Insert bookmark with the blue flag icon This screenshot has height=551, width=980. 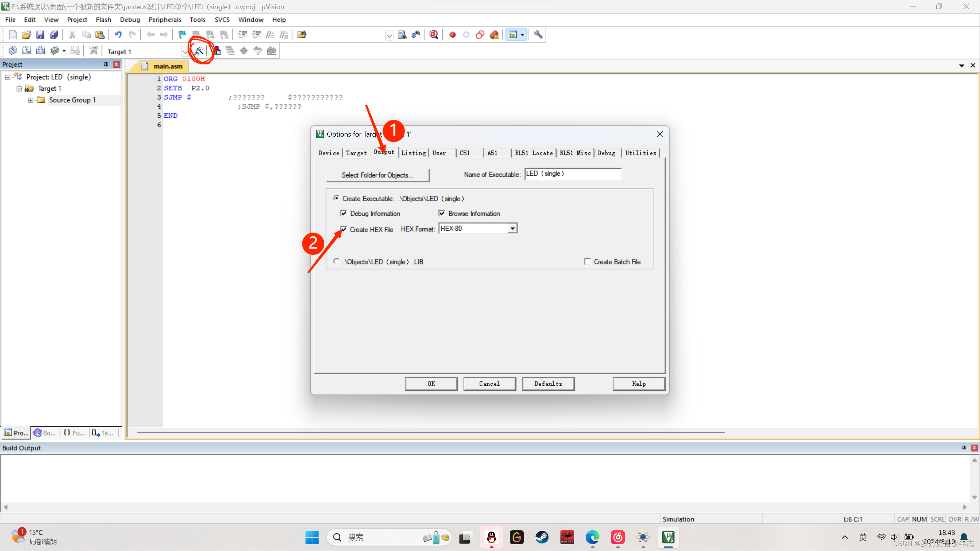182,35
